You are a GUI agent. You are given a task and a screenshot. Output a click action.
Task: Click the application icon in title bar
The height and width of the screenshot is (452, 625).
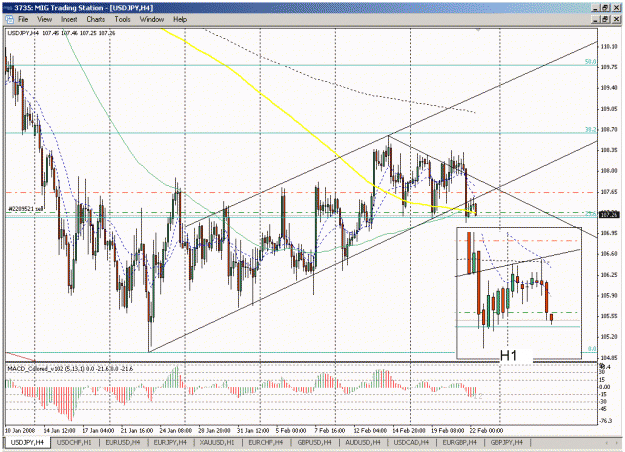pyautogui.click(x=8, y=8)
